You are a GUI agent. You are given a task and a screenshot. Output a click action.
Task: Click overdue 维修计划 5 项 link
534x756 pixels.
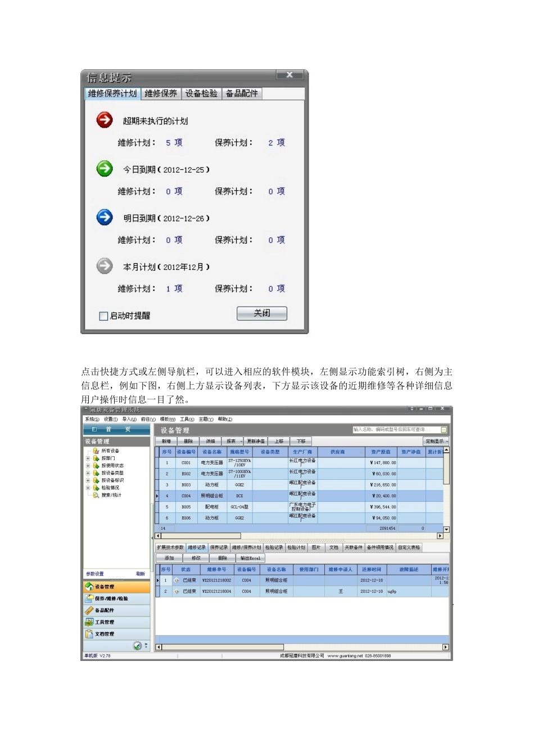click(x=174, y=143)
